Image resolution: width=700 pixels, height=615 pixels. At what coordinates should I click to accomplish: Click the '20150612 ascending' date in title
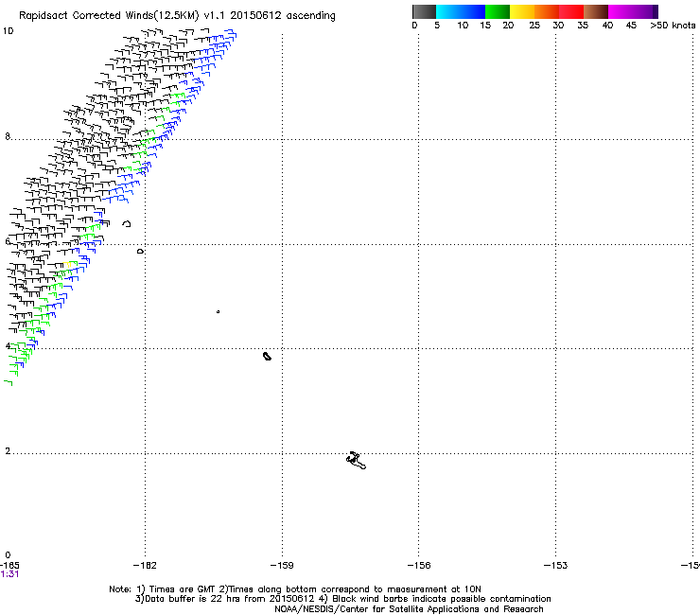pos(283,16)
